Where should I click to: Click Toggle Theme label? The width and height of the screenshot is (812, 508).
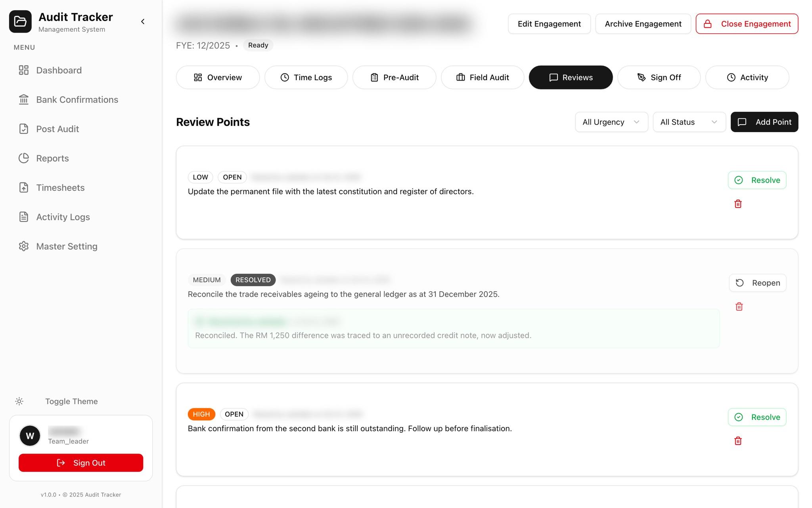point(71,401)
